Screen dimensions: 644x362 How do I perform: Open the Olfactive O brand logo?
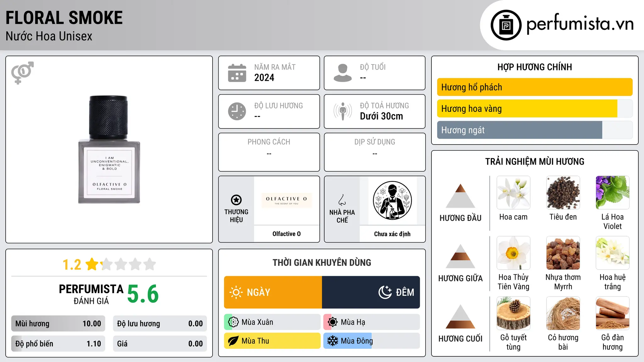286,200
